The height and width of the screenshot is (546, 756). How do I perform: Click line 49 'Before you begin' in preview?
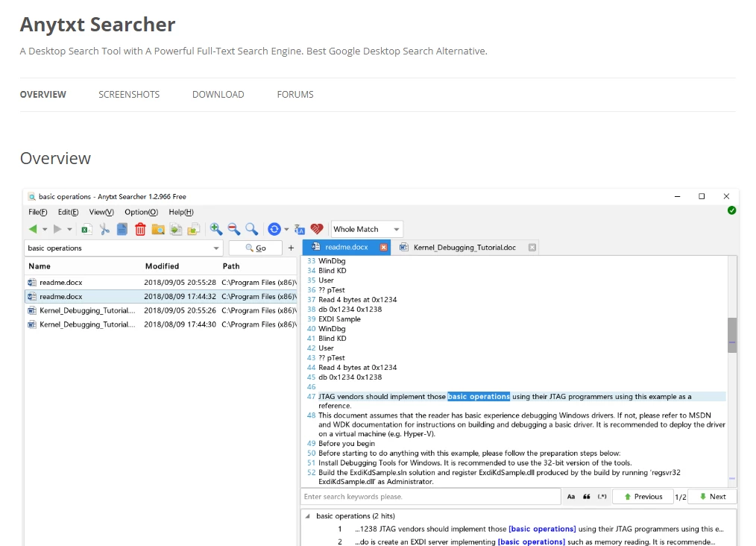pos(346,444)
